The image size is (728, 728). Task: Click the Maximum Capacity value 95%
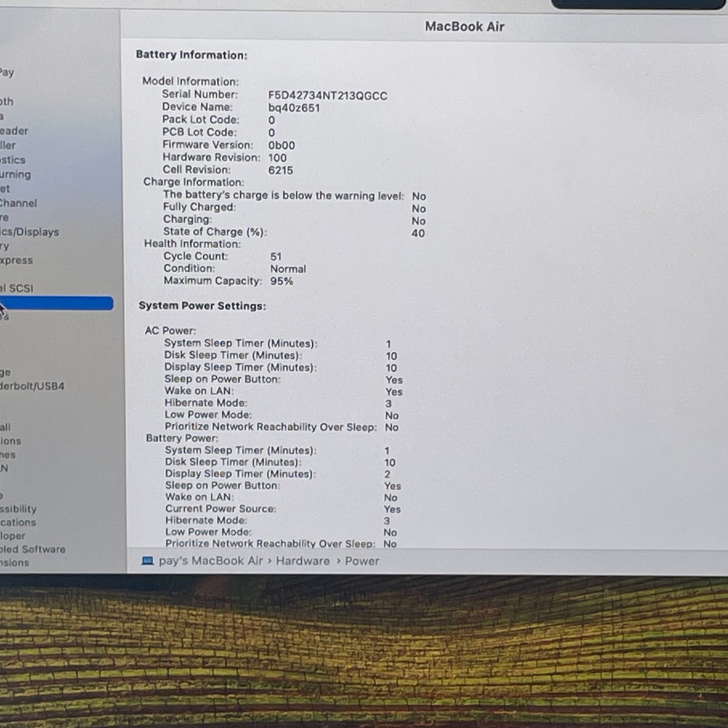(x=281, y=281)
